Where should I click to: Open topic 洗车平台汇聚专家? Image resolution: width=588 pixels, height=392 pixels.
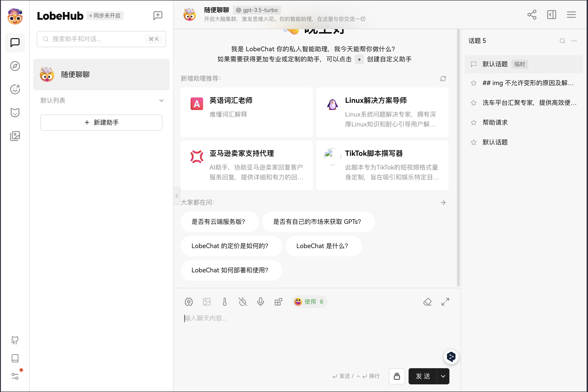point(524,103)
